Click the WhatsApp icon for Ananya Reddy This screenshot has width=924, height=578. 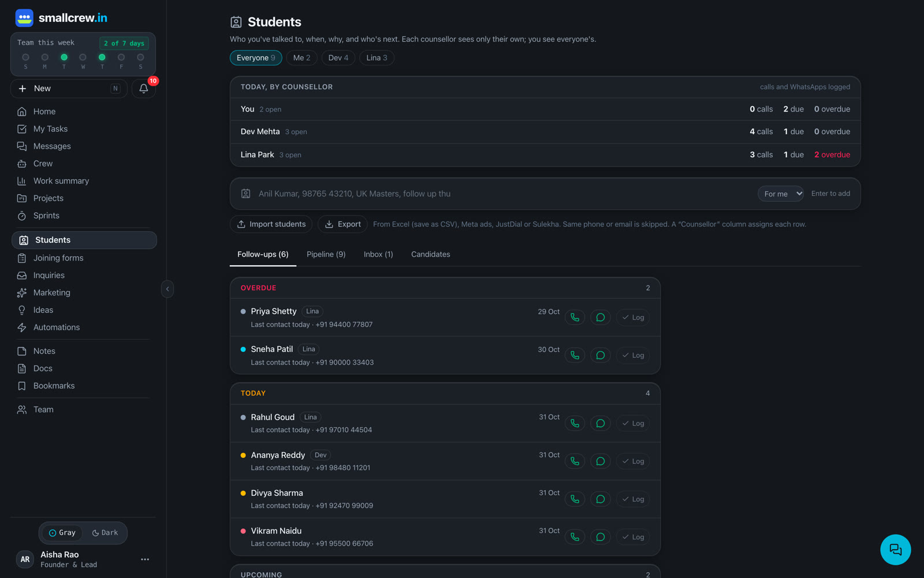click(601, 461)
